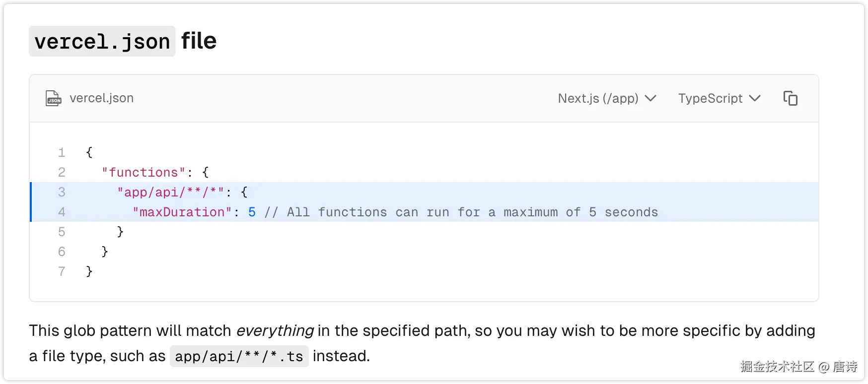The height and width of the screenshot is (384, 868).
Task: Click line number 1 in the gutter
Action: point(62,152)
